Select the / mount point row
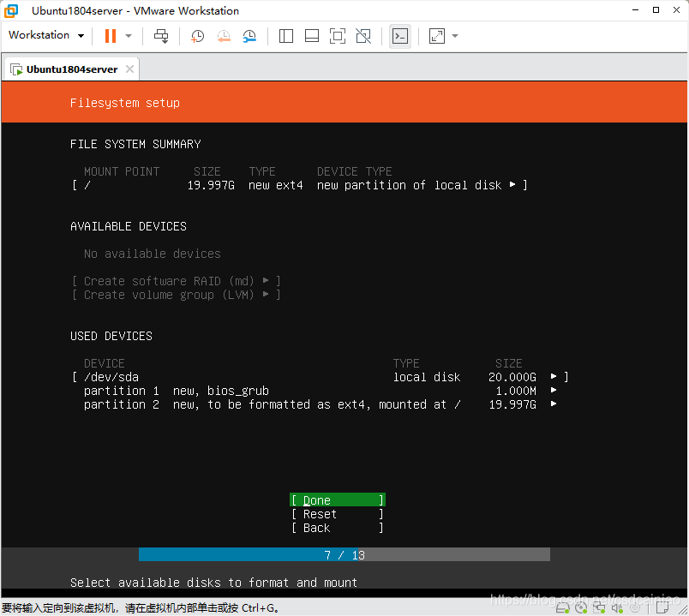The image size is (689, 616). coord(300,185)
